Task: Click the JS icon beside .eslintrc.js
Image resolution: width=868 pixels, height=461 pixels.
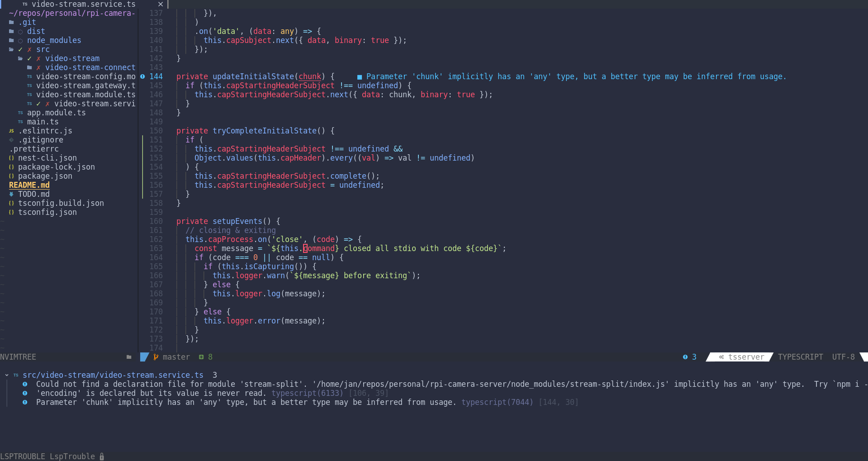Action: click(11, 131)
